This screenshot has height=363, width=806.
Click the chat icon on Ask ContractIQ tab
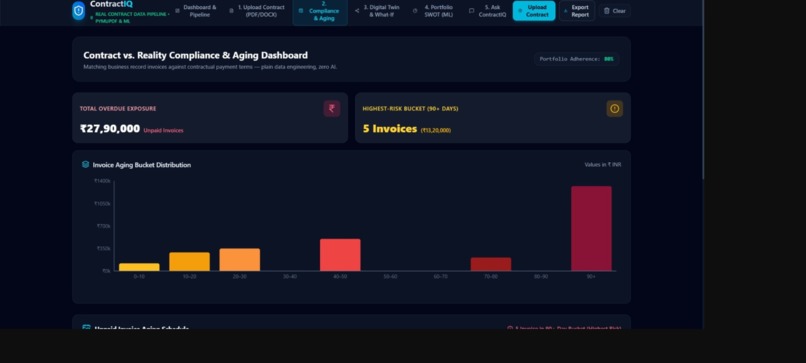pos(471,11)
